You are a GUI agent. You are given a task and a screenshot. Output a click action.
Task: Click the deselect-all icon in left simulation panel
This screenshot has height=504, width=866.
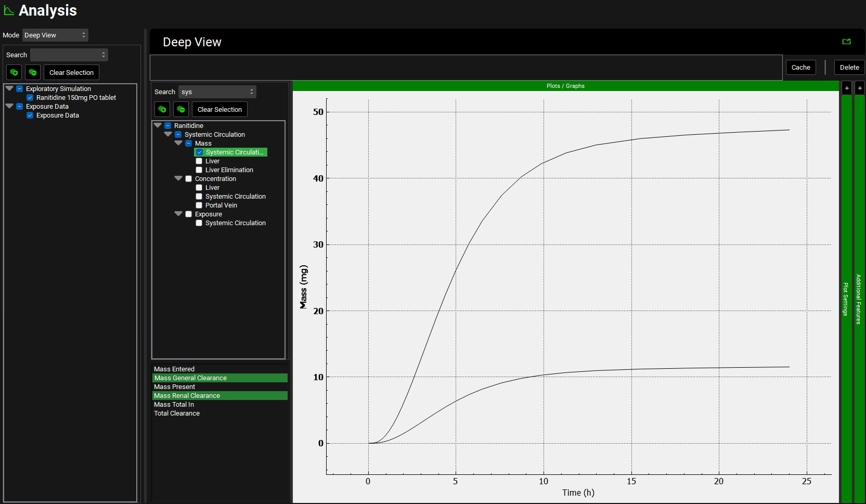[x=33, y=72]
